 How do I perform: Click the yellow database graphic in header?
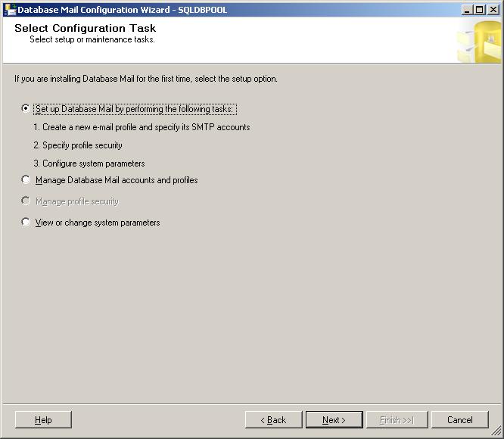point(480,42)
